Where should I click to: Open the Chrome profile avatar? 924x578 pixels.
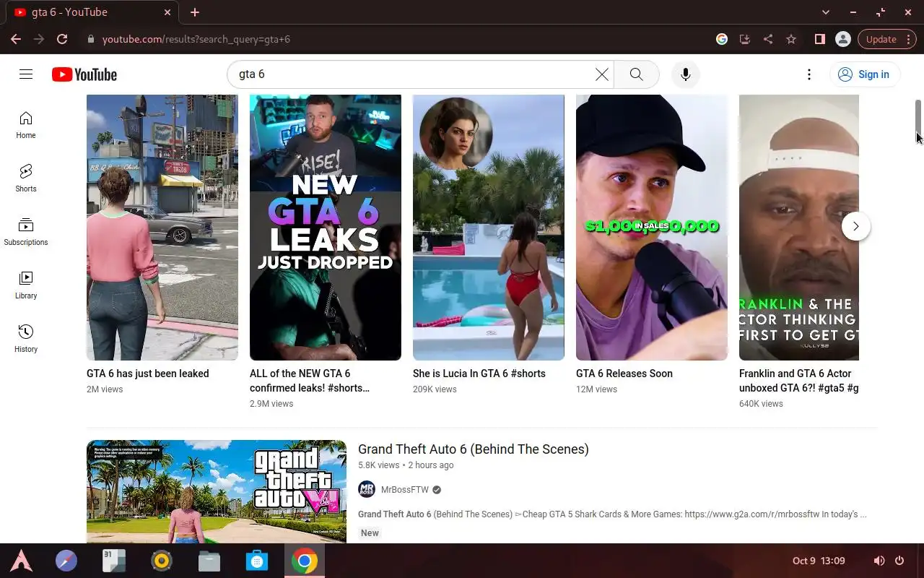click(842, 39)
